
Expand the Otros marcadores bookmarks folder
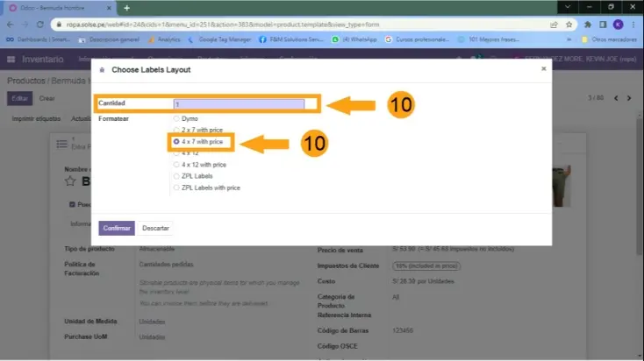(x=607, y=39)
